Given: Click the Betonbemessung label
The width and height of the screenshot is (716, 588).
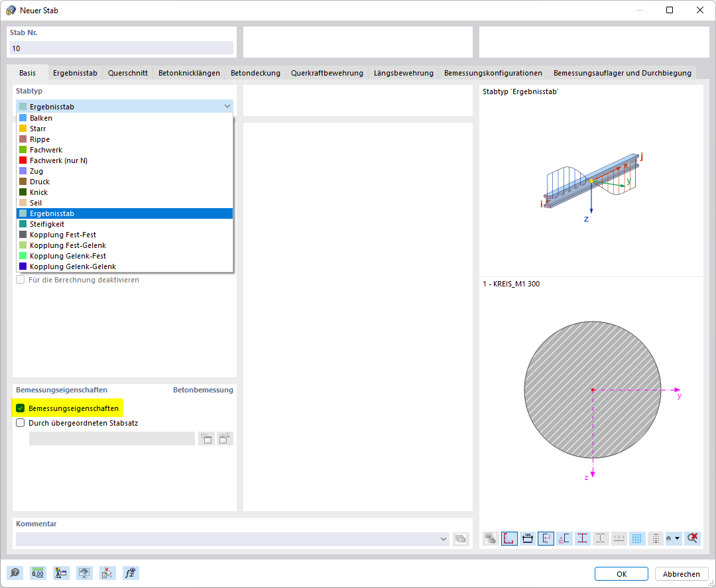Looking at the screenshot, I should (204, 390).
